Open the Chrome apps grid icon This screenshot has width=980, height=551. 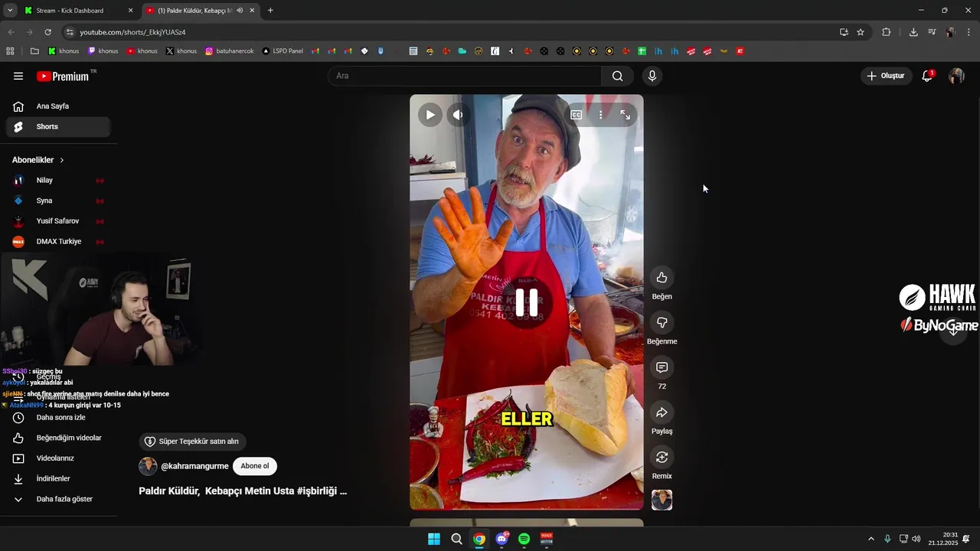(10, 51)
